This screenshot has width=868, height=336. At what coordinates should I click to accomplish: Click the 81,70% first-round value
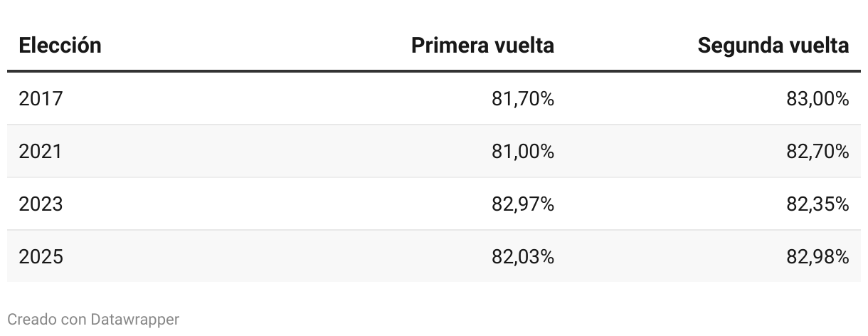[523, 99]
